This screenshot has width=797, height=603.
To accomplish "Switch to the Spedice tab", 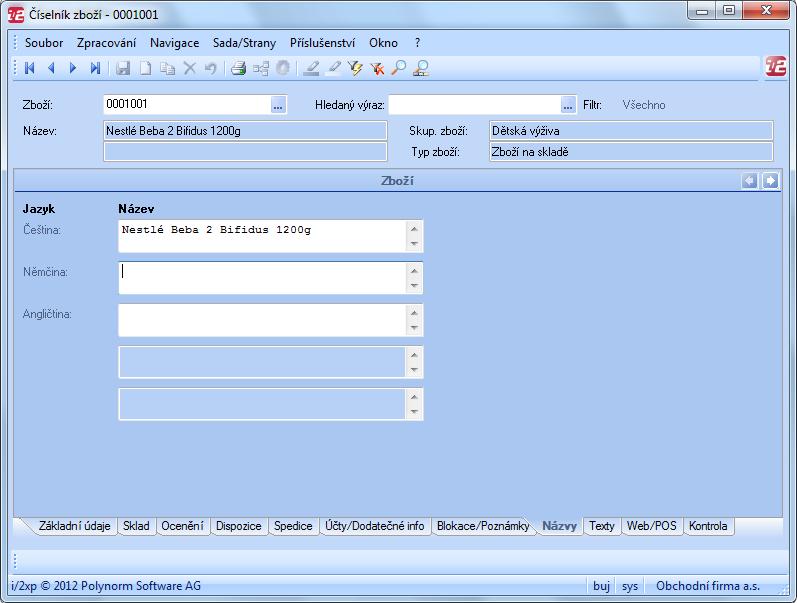I will pyautogui.click(x=293, y=526).
